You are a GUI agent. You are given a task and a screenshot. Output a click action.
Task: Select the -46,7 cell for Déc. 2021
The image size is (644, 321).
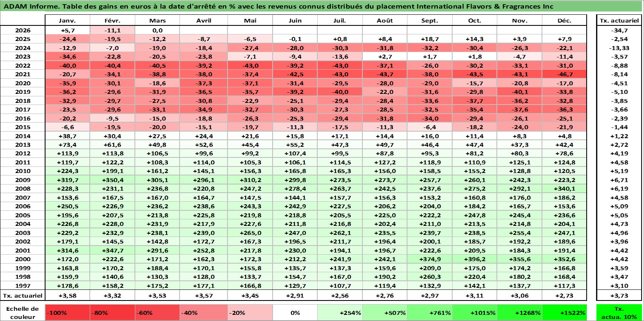pos(564,74)
